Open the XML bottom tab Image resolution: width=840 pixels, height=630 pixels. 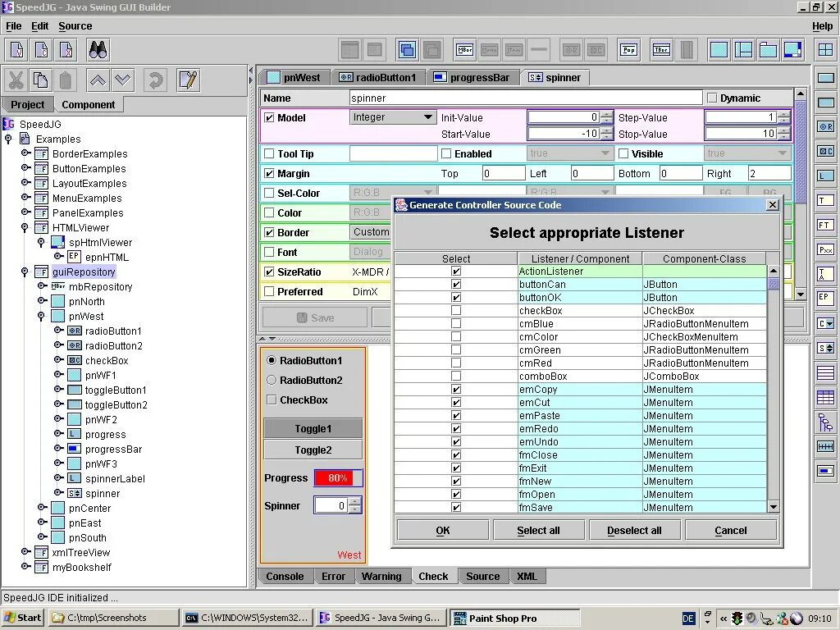click(527, 577)
